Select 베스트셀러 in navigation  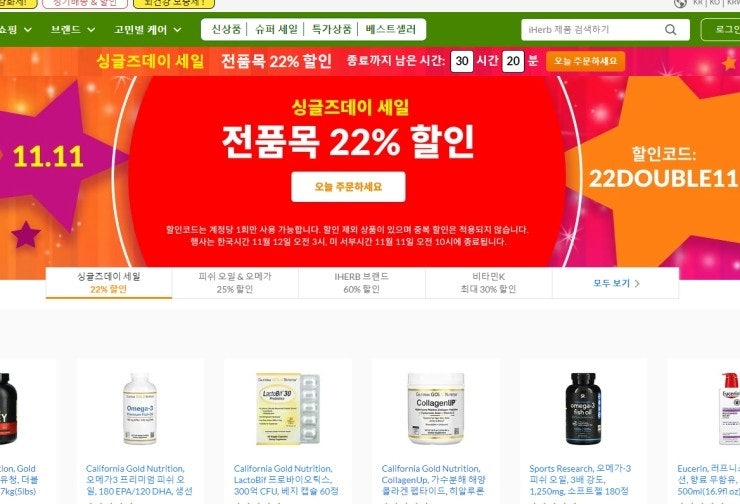391,29
